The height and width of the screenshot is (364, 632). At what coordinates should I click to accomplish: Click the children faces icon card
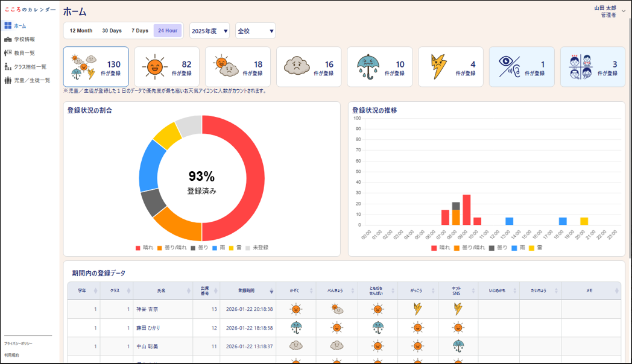point(593,67)
